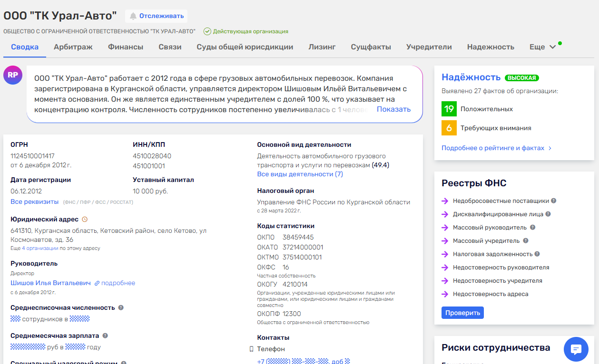The height and width of the screenshot is (364, 599).
Task: Click the help icon next to Среднемесячная зарплата
Action: [x=105, y=335]
